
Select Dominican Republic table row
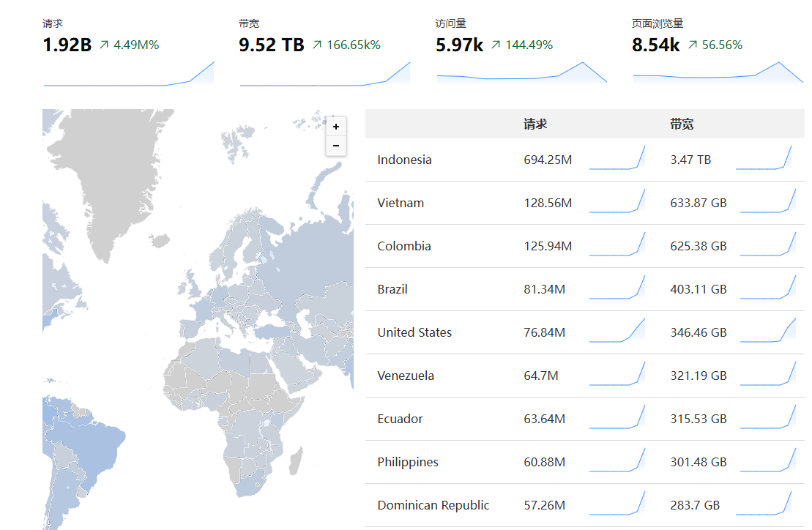pos(433,505)
